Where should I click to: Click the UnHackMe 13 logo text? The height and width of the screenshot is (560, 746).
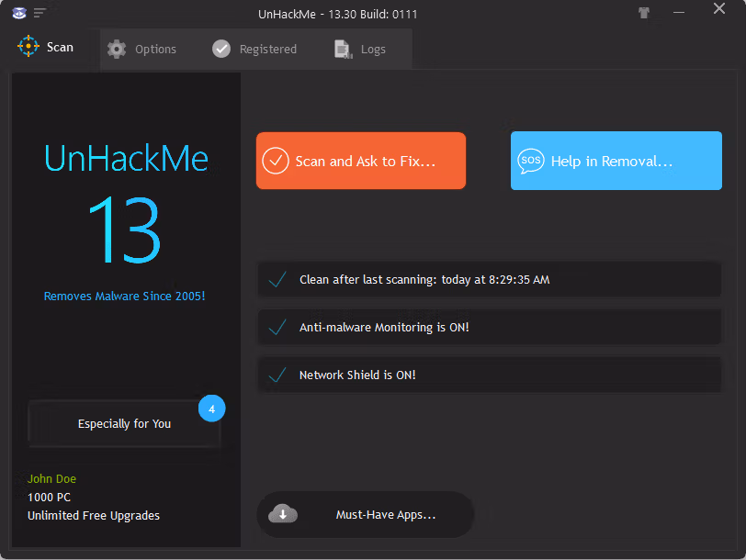click(126, 204)
